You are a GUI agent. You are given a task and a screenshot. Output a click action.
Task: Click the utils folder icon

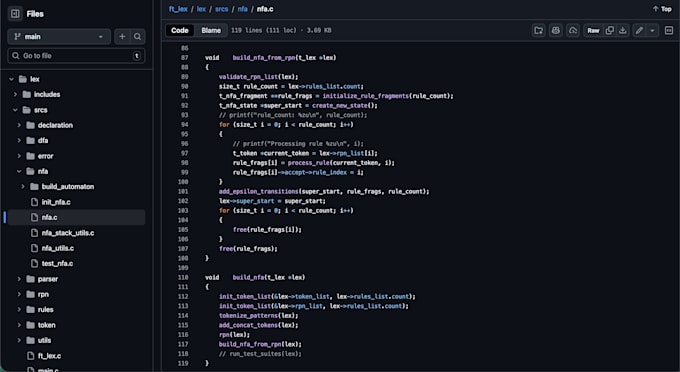[31, 340]
